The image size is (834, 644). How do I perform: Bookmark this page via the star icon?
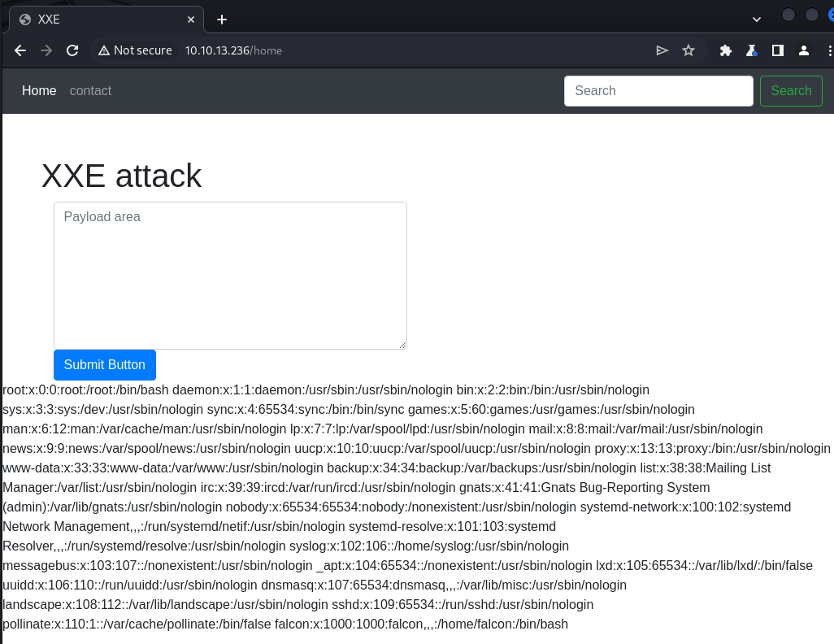point(688,50)
